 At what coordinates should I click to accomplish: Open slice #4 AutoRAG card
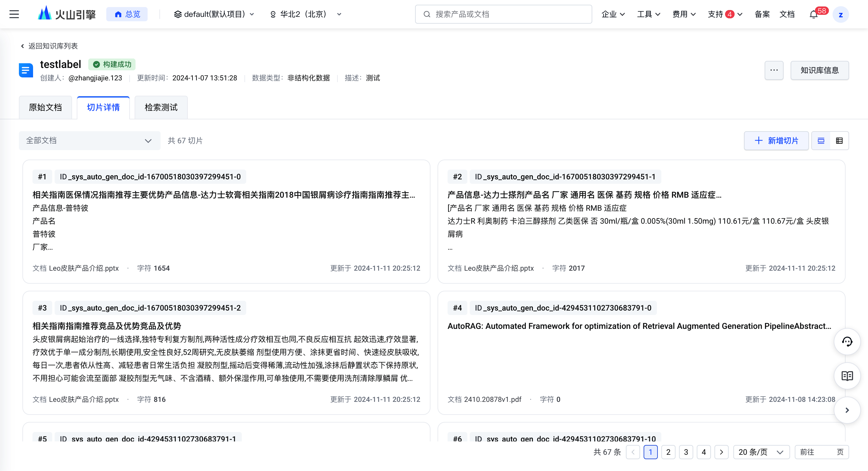coord(641,353)
